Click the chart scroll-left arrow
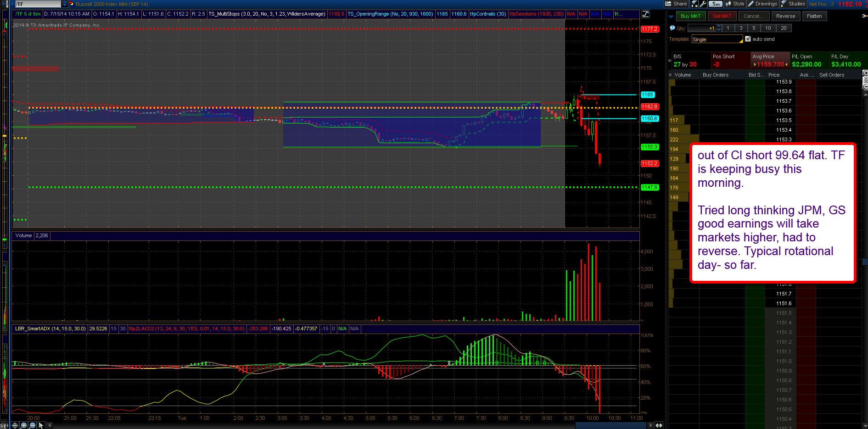 click(x=50, y=425)
